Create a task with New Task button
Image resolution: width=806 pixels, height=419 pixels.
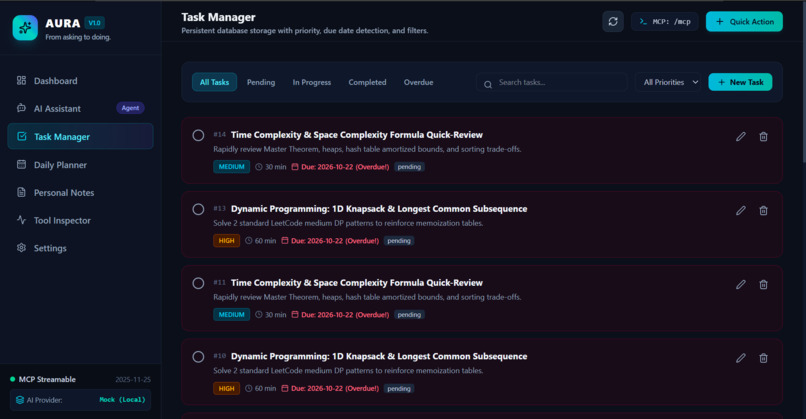tap(740, 82)
